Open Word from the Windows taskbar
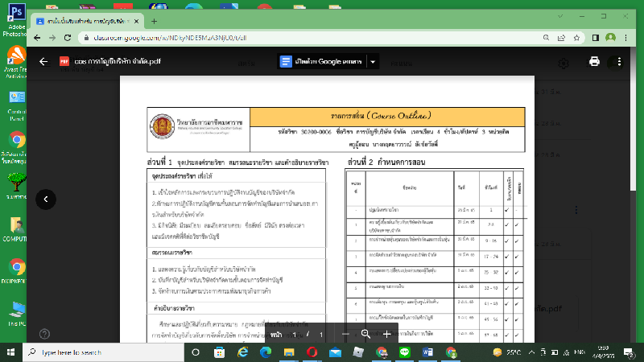This screenshot has width=644, height=362. point(428,352)
